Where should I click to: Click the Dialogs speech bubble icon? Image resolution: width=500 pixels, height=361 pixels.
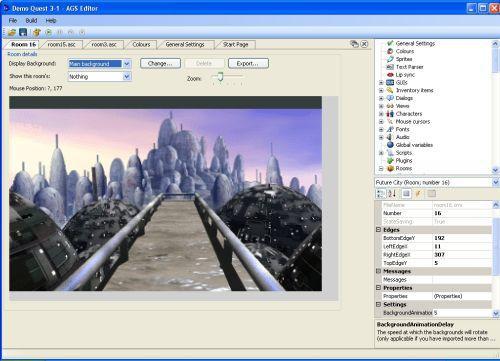[390, 98]
